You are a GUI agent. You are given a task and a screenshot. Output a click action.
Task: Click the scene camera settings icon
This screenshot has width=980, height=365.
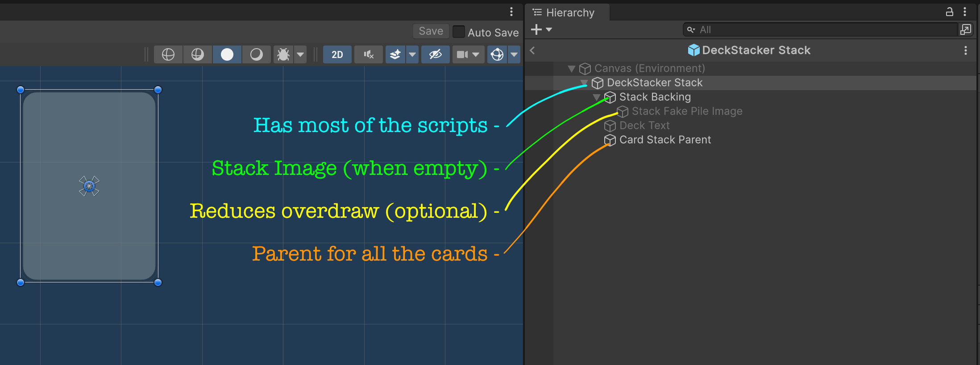(x=462, y=54)
